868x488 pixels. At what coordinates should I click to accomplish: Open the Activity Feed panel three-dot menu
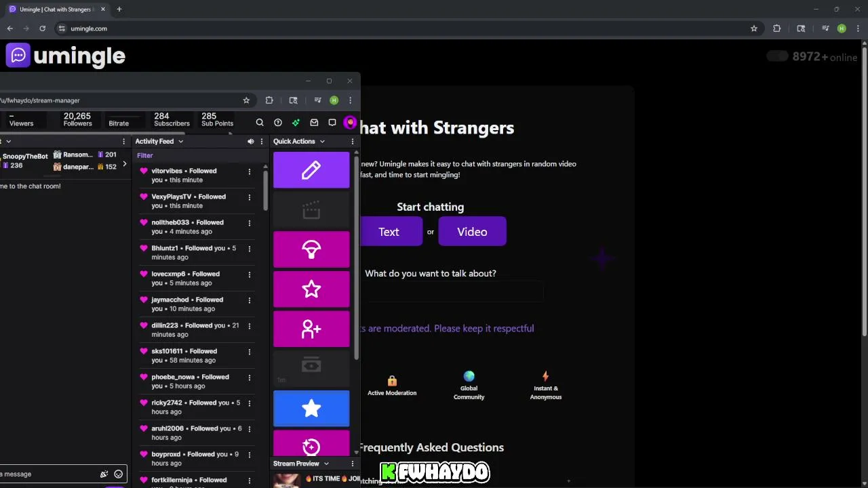click(x=262, y=142)
